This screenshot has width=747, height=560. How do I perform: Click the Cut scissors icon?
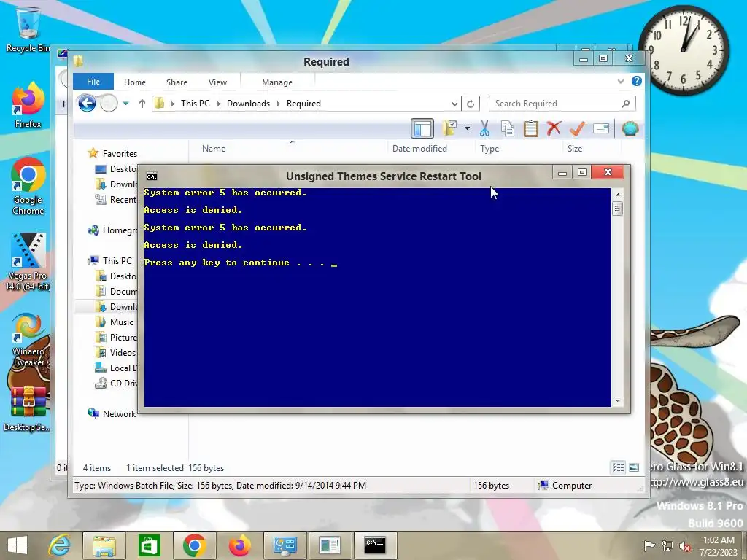pyautogui.click(x=484, y=128)
